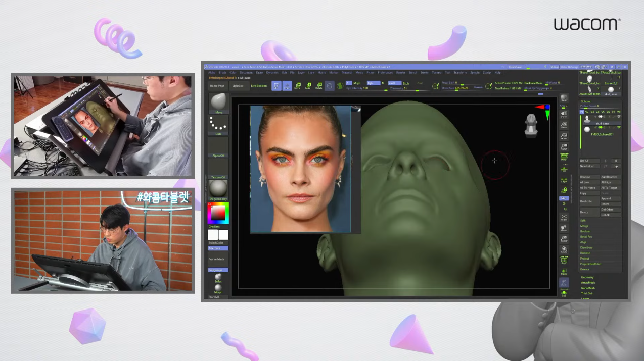Activate Rotate transform icon in top toolbar

click(x=319, y=86)
